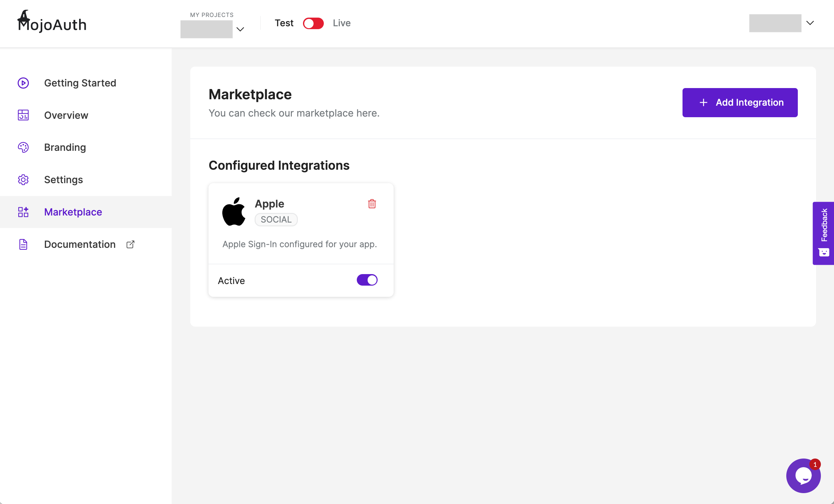Click the Marketplace grid icon

click(23, 212)
